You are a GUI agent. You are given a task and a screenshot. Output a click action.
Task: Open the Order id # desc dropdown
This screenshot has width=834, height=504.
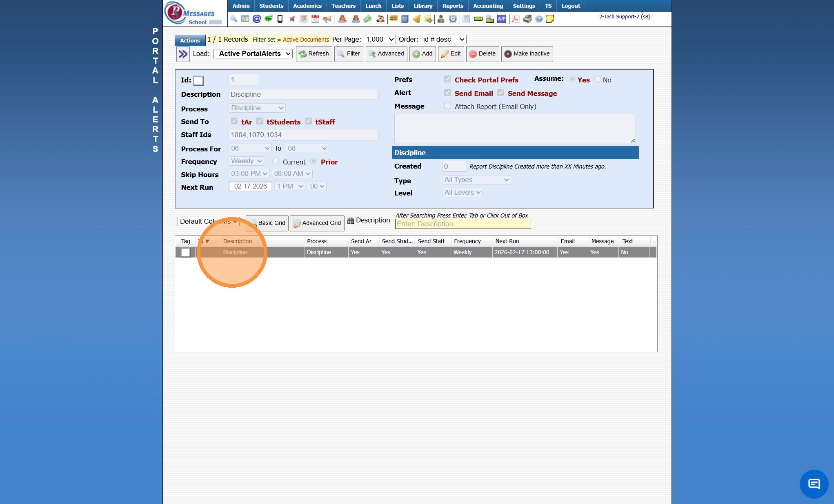pos(443,39)
